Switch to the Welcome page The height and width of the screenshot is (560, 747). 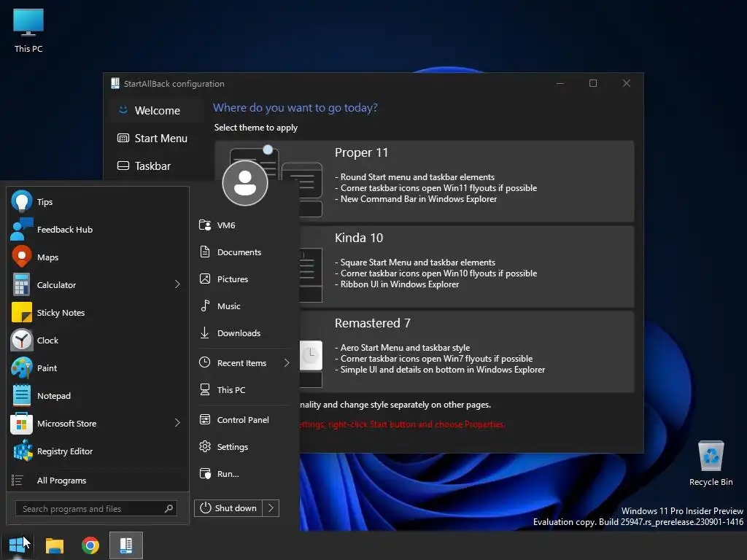[158, 111]
